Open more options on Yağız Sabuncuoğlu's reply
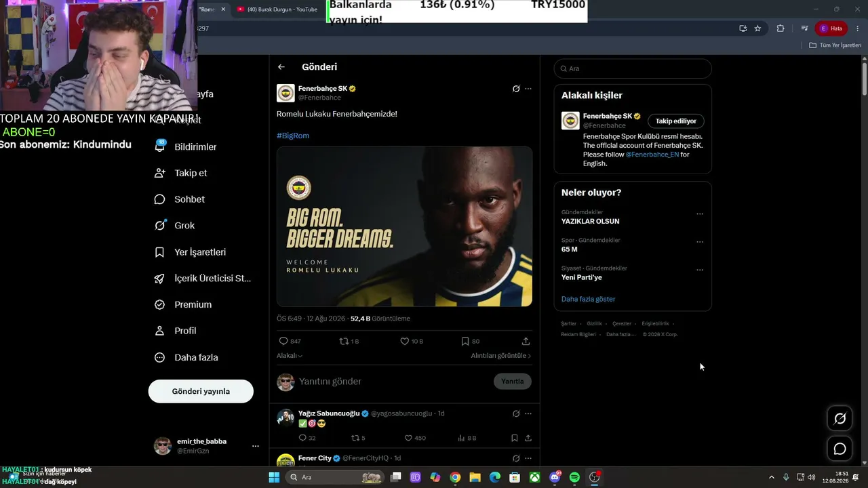Image resolution: width=868 pixels, height=488 pixels. coord(528,413)
